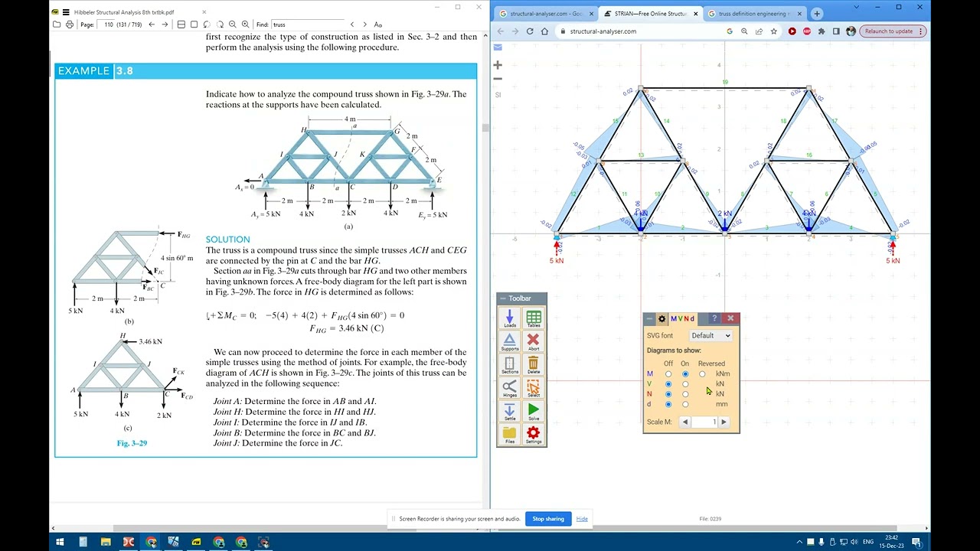Switch to the M V N d tab

pyautogui.click(x=683, y=318)
